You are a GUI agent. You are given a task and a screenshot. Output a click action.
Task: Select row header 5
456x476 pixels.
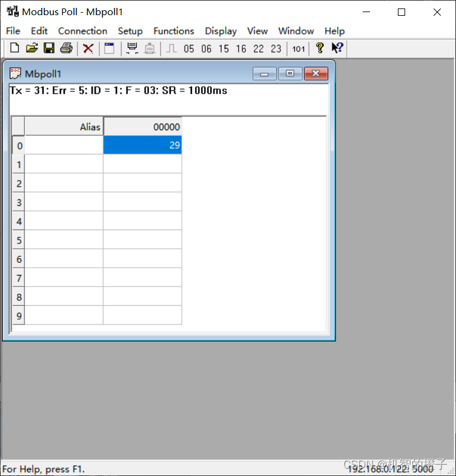[x=19, y=240]
